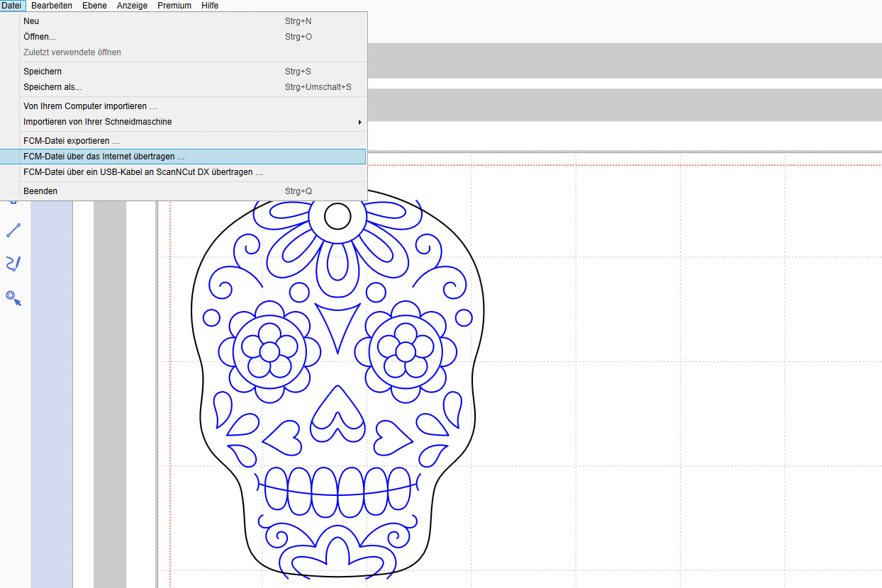The width and height of the screenshot is (882, 588).
Task: Open the Ebene menu
Action: [x=94, y=6]
